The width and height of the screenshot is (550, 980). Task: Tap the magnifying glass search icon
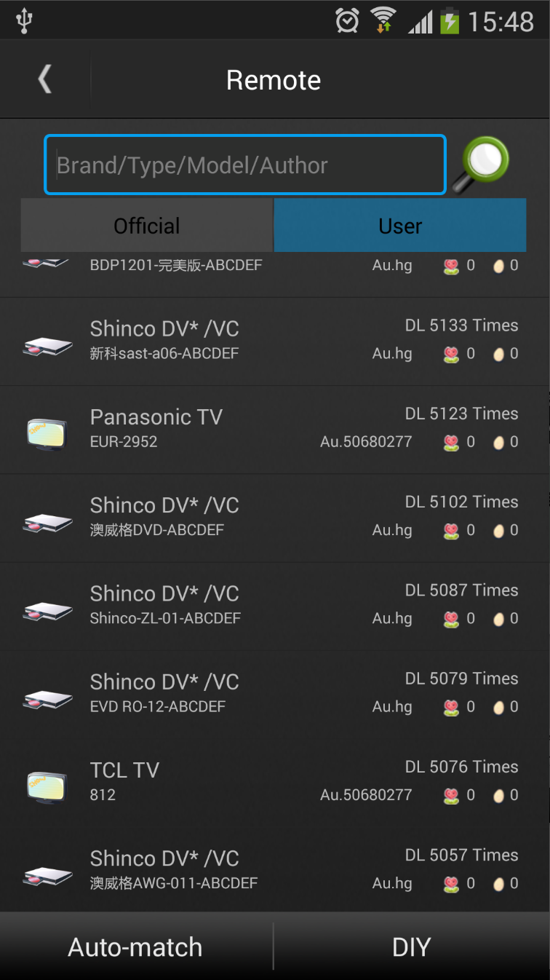click(481, 165)
